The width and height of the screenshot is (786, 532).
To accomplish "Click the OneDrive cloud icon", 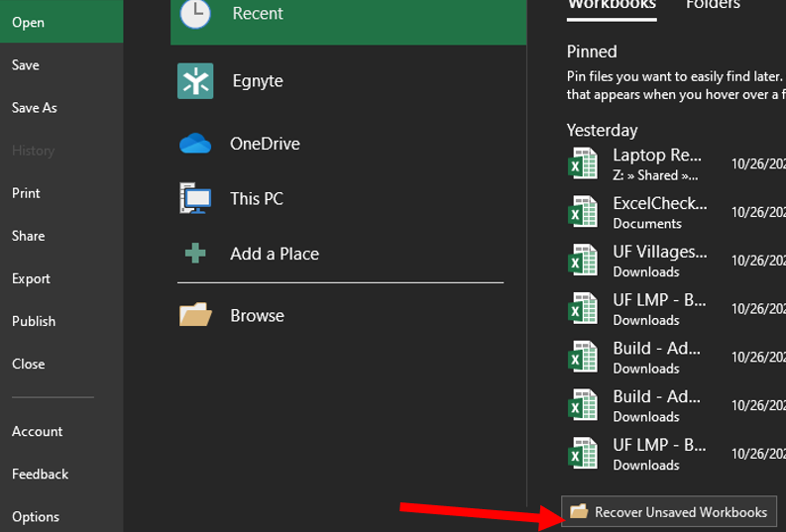I will tap(195, 144).
